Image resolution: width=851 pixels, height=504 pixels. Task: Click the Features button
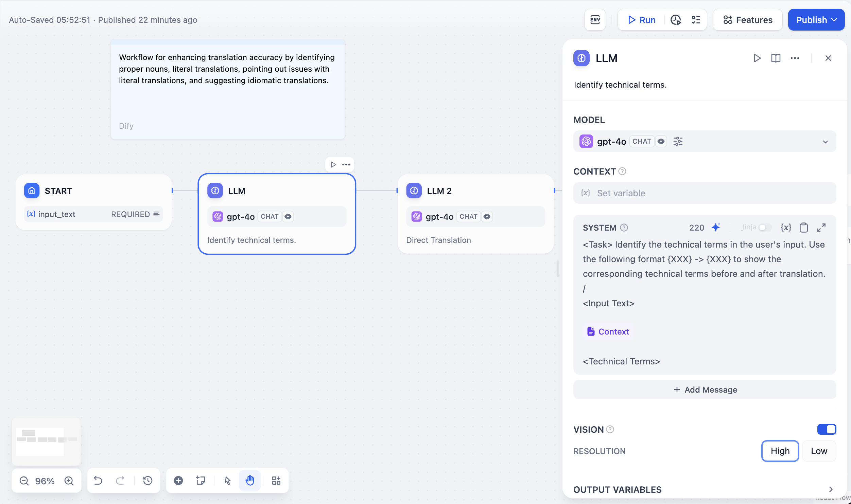(x=747, y=20)
